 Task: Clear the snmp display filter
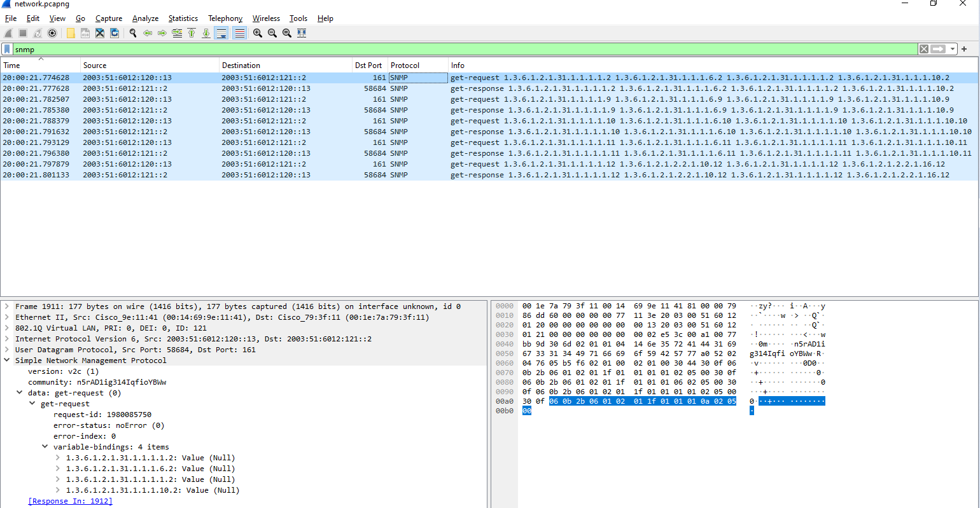(923, 49)
